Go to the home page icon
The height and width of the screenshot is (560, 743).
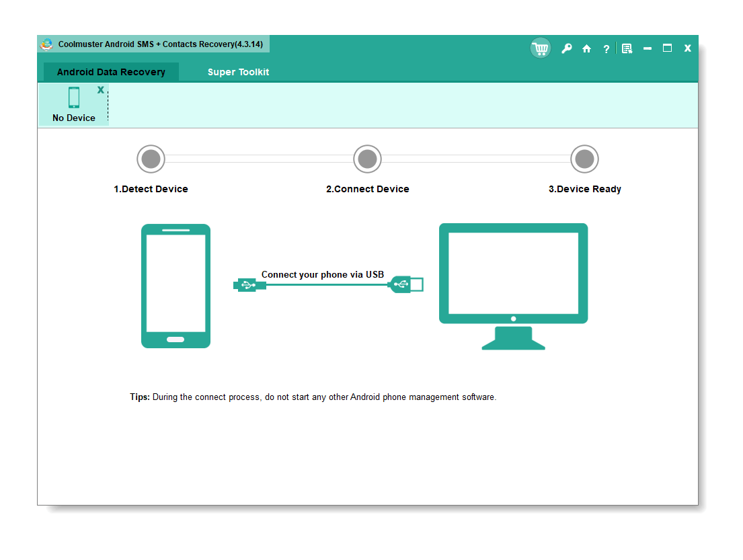586,48
